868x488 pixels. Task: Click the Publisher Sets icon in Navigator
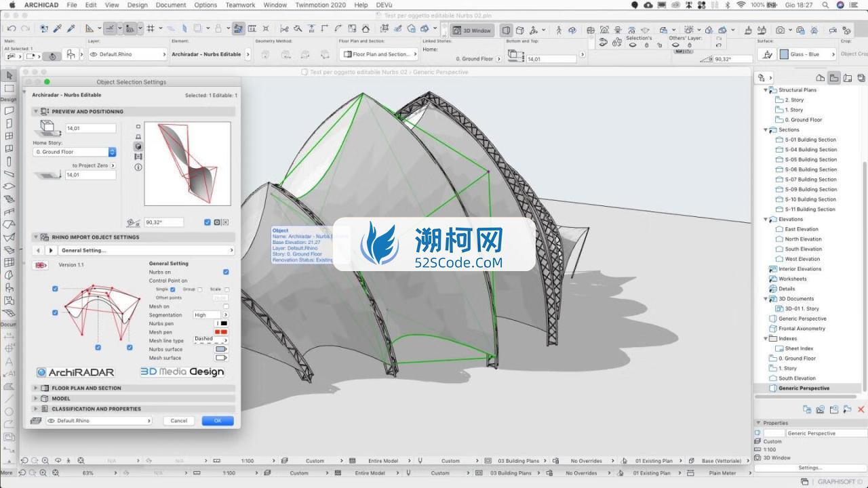[x=861, y=78]
